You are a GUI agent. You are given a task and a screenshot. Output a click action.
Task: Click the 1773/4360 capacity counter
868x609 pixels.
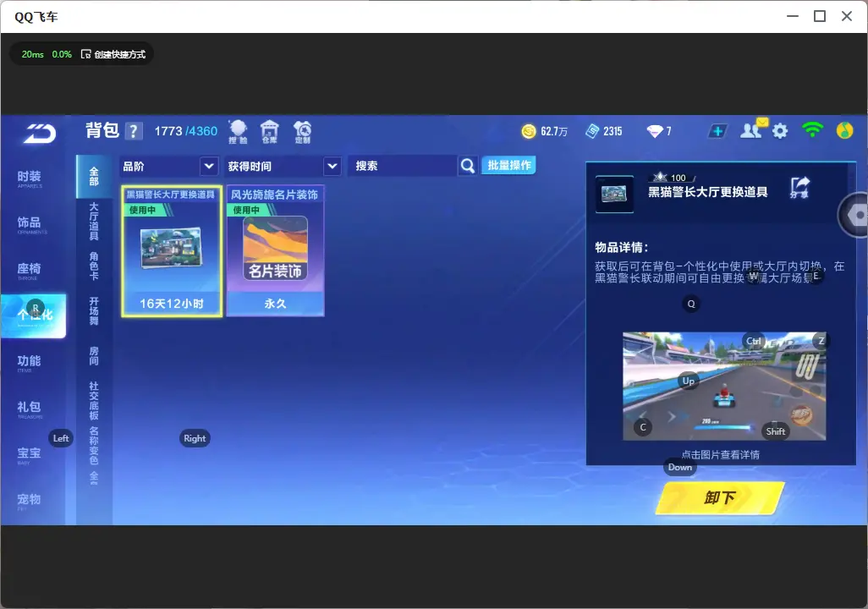click(185, 131)
